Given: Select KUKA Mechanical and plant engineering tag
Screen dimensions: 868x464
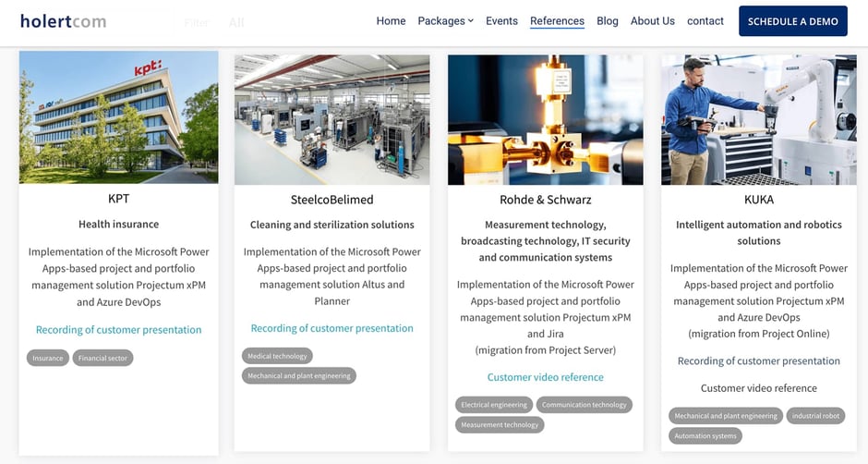Looking at the screenshot, I should click(726, 416).
